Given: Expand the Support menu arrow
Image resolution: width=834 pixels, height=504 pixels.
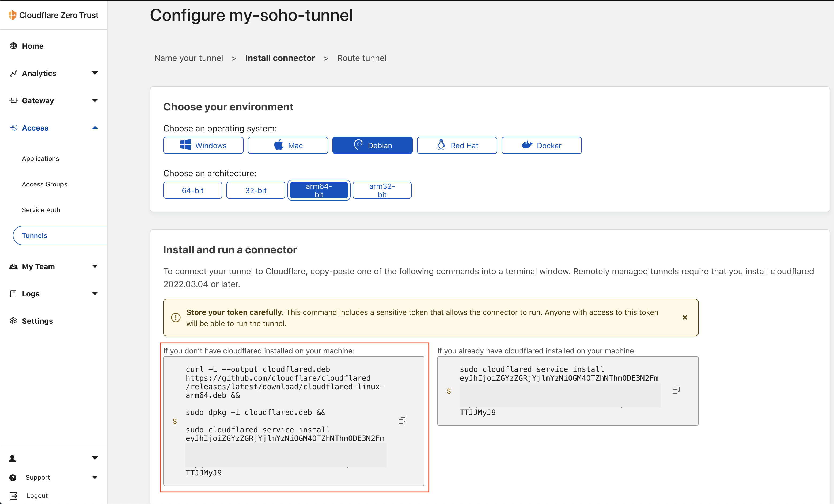Looking at the screenshot, I should coord(95,477).
